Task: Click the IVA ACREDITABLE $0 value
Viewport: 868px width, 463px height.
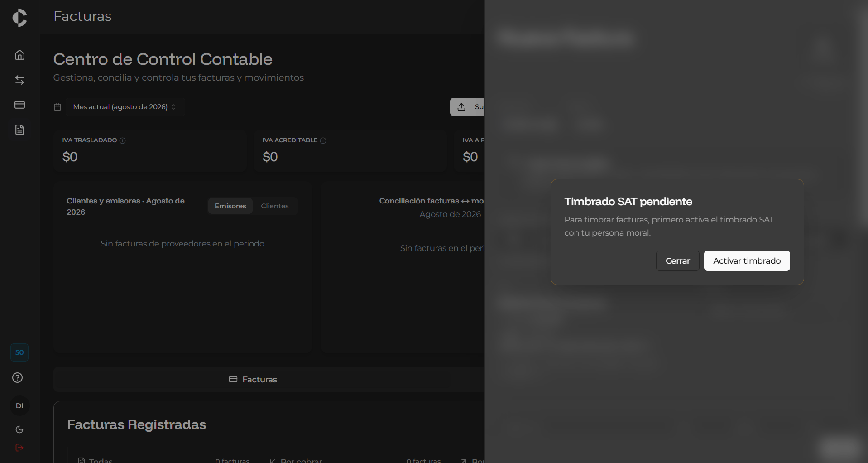Action: click(x=270, y=157)
